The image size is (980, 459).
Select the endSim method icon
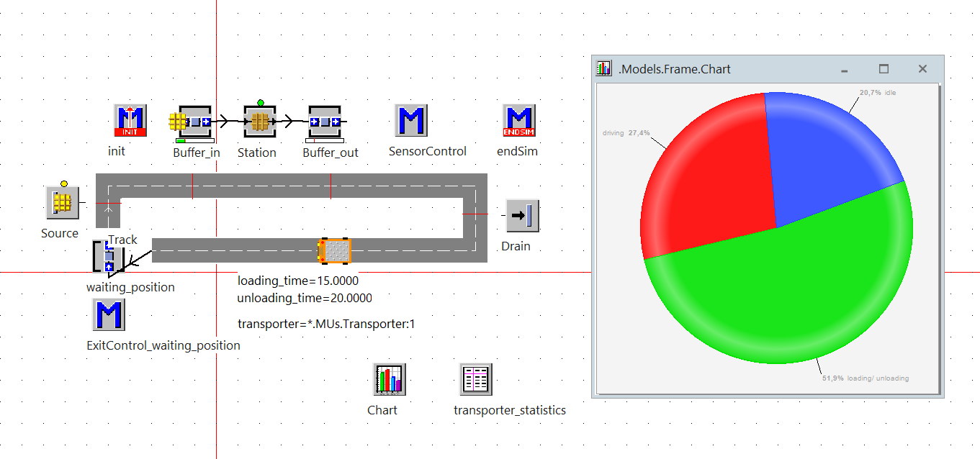pos(519,120)
